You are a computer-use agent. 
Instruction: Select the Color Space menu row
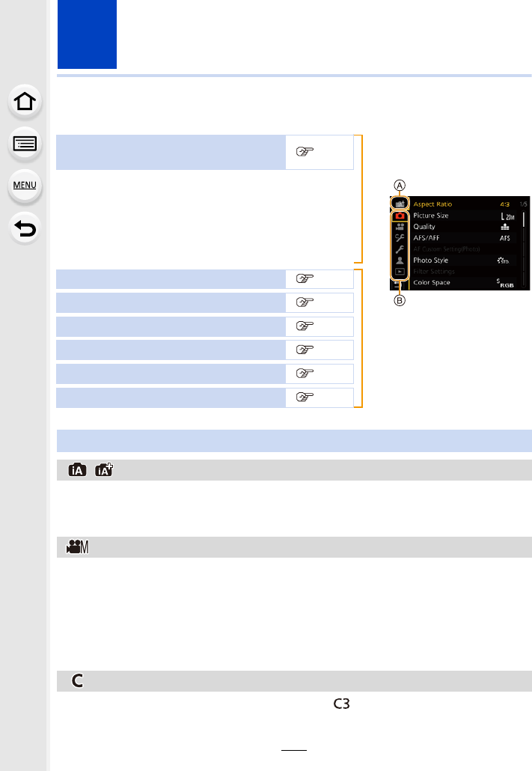(464, 283)
